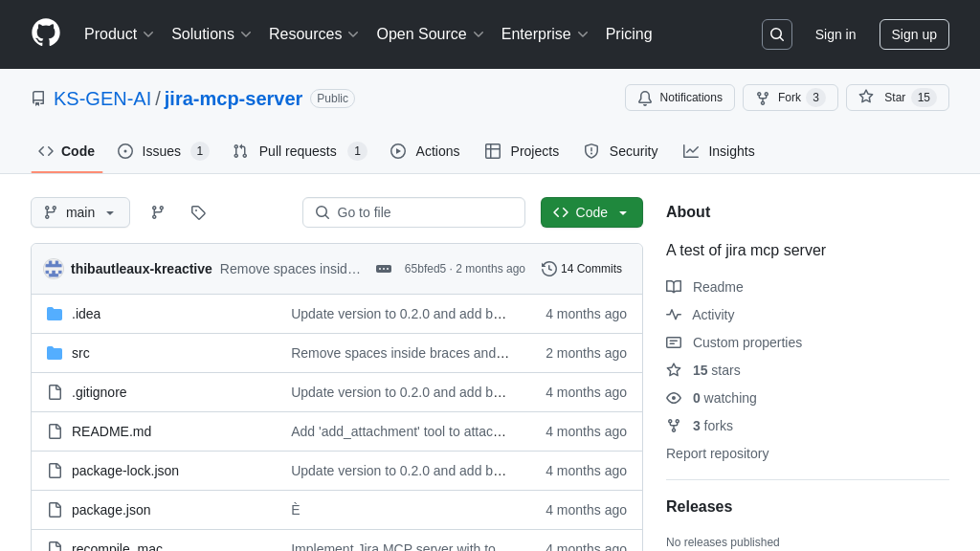Screen dimensions: 980x551
Task: Open 14 Commits history
Action: pyautogui.click(x=582, y=269)
